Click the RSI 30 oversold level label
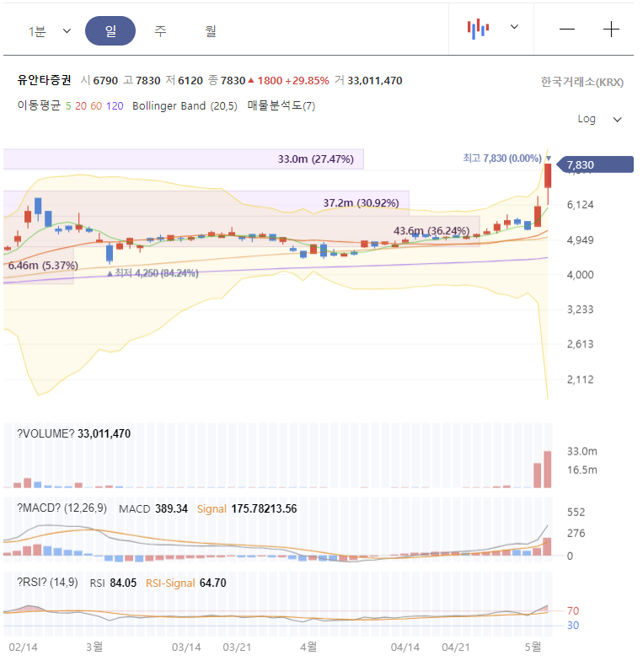The height and width of the screenshot is (672, 643). pos(573,626)
